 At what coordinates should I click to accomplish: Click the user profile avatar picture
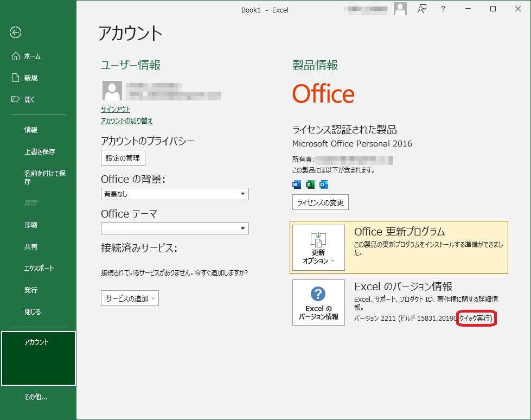[112, 91]
